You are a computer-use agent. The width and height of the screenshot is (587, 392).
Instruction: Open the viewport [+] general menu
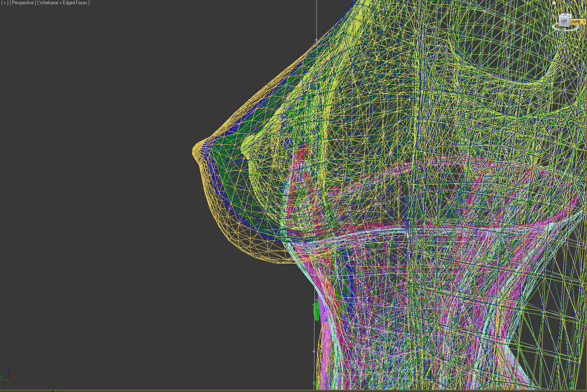pos(5,3)
